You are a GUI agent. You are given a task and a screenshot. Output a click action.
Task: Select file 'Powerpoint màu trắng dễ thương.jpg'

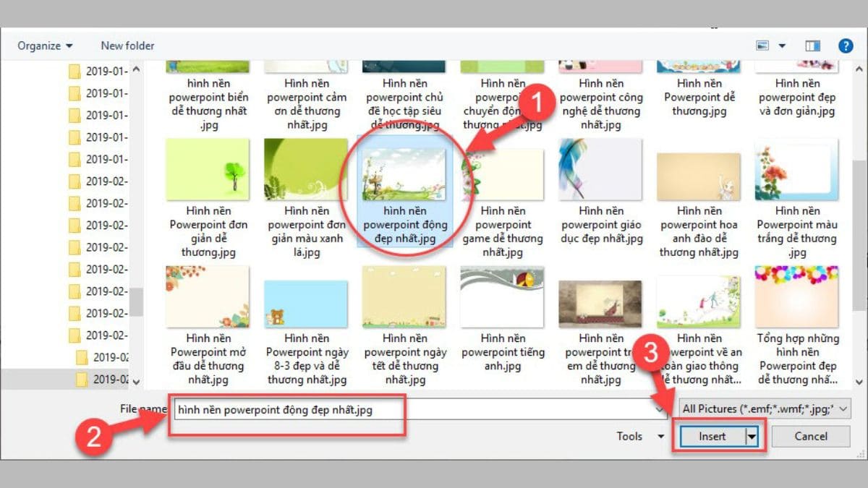[797, 199]
